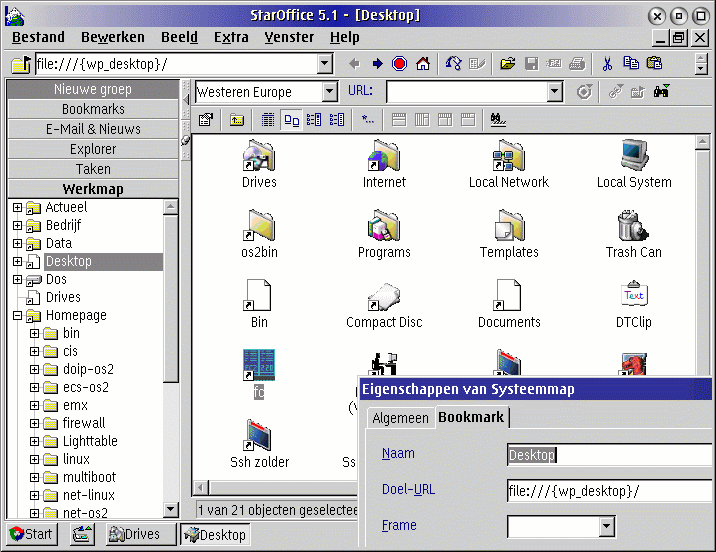Open the Westeren Europe dropdown
The height and width of the screenshot is (552, 716).
(x=330, y=92)
